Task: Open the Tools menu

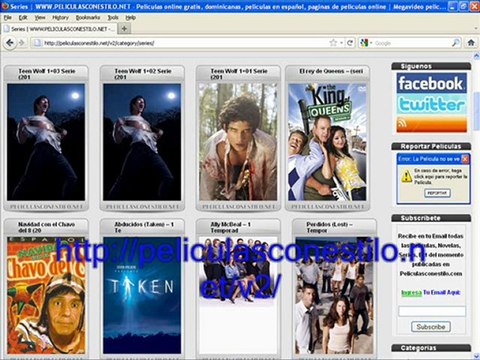Action: [113, 18]
